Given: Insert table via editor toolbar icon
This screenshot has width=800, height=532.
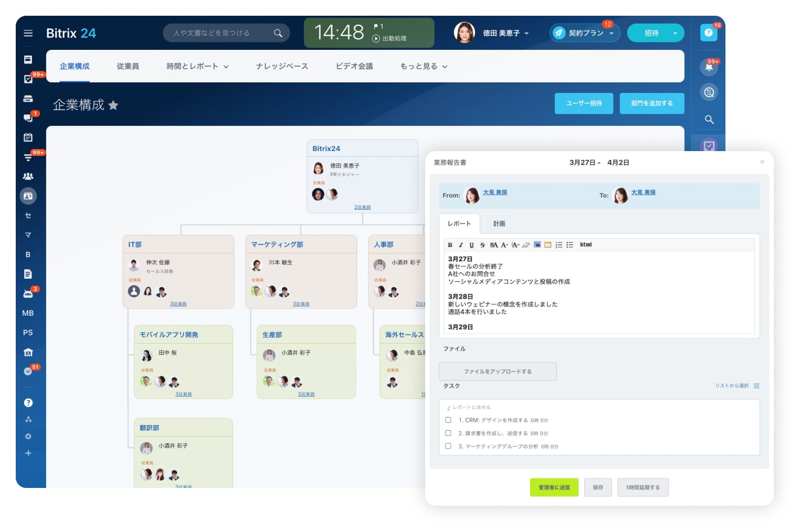Looking at the screenshot, I should [548, 245].
